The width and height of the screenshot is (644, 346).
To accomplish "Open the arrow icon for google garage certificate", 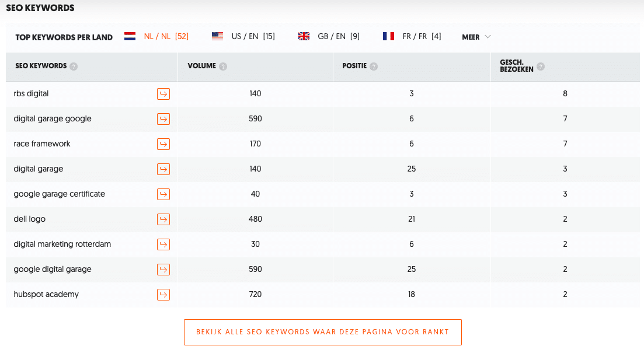I will point(163,194).
